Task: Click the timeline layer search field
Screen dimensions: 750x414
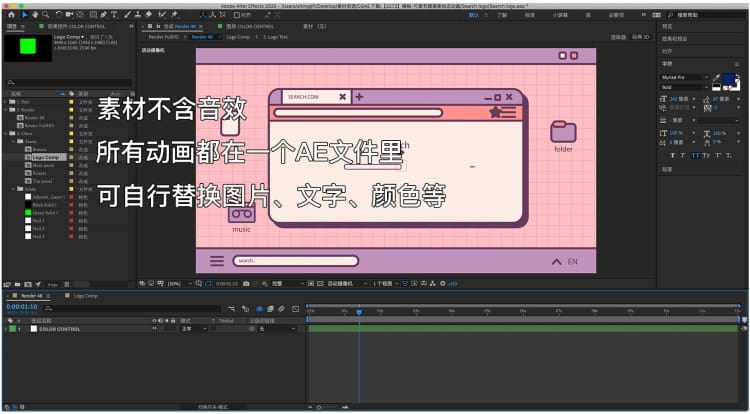Action: 132,310
